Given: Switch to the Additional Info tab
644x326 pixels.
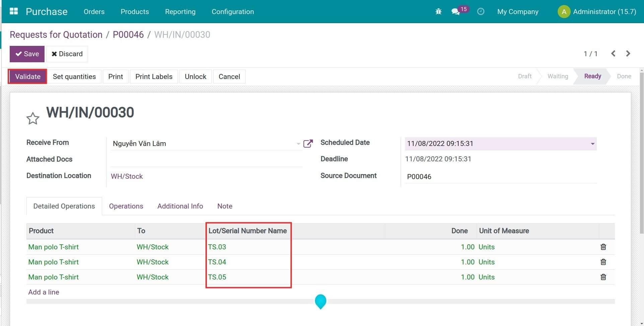Looking at the screenshot, I should point(180,206).
